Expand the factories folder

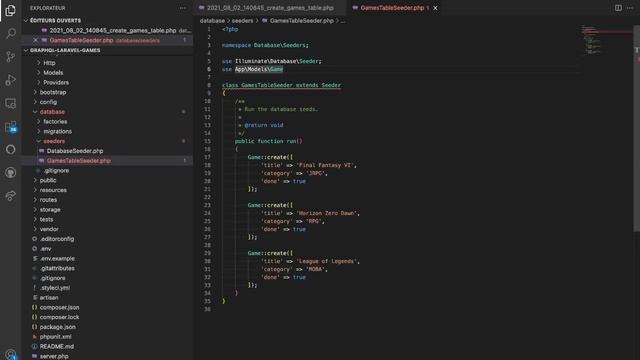[55, 122]
